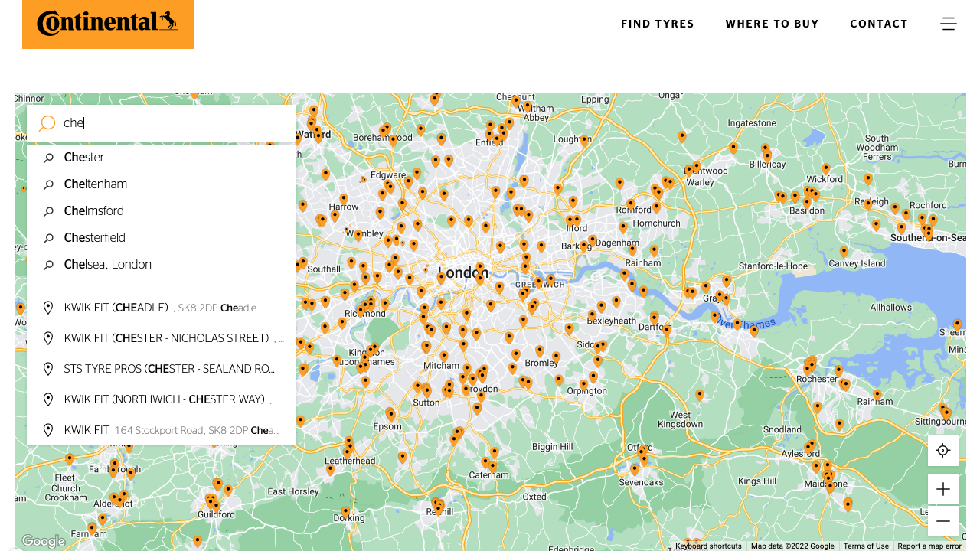Click the Southend-on-Sea map label
The image size is (980, 551).
928,238
